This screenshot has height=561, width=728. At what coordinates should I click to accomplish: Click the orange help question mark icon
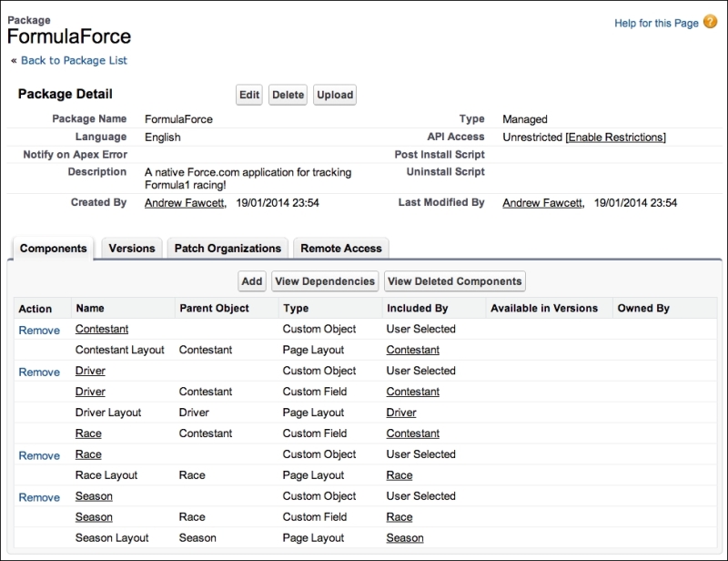pyautogui.click(x=710, y=21)
